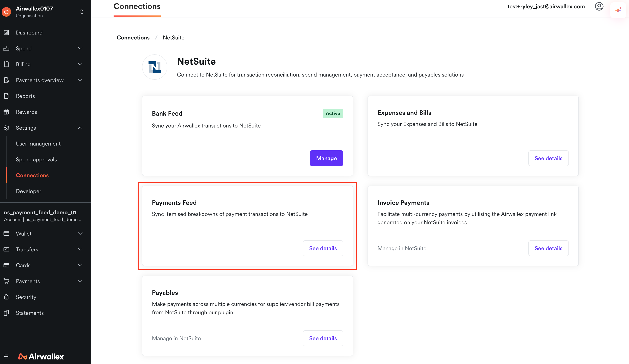
Task: Click Manage button on Bank Feed card
Action: (326, 158)
